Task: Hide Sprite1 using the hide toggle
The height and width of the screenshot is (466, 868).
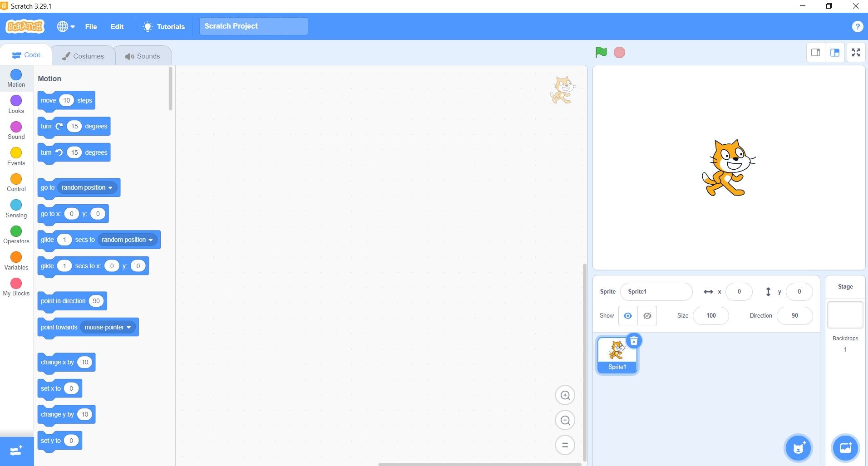Action: (x=647, y=315)
